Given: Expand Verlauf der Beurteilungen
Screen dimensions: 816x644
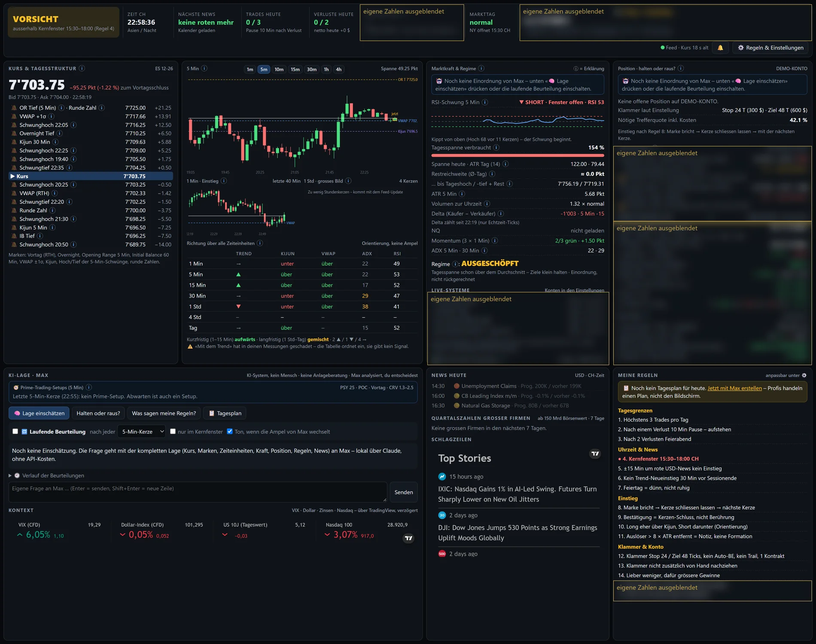Looking at the screenshot, I should [x=47, y=476].
